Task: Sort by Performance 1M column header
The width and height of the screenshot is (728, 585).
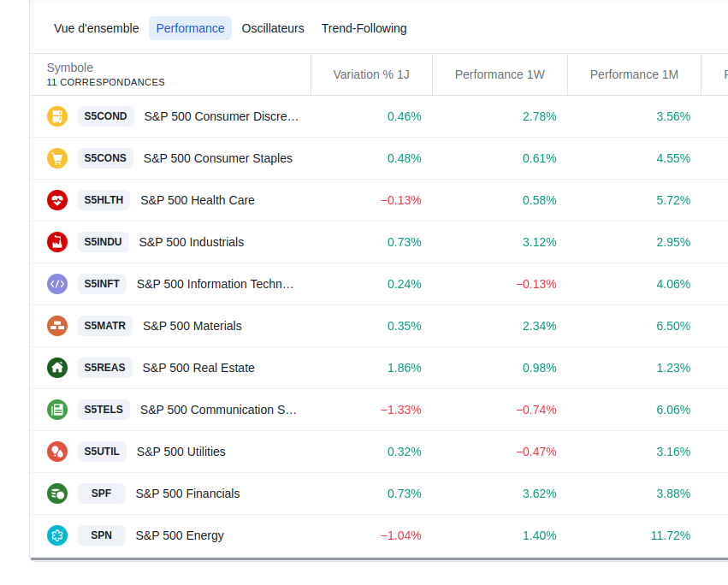Action: click(x=634, y=74)
